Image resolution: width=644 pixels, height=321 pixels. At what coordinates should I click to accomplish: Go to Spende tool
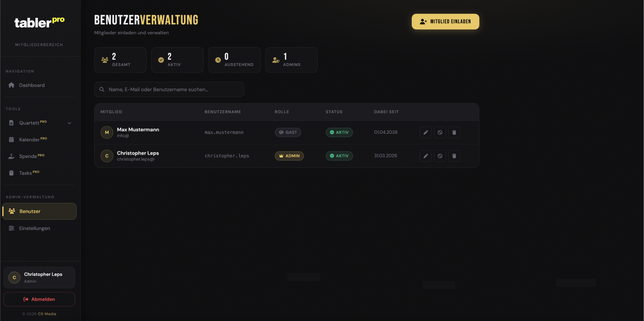click(28, 156)
